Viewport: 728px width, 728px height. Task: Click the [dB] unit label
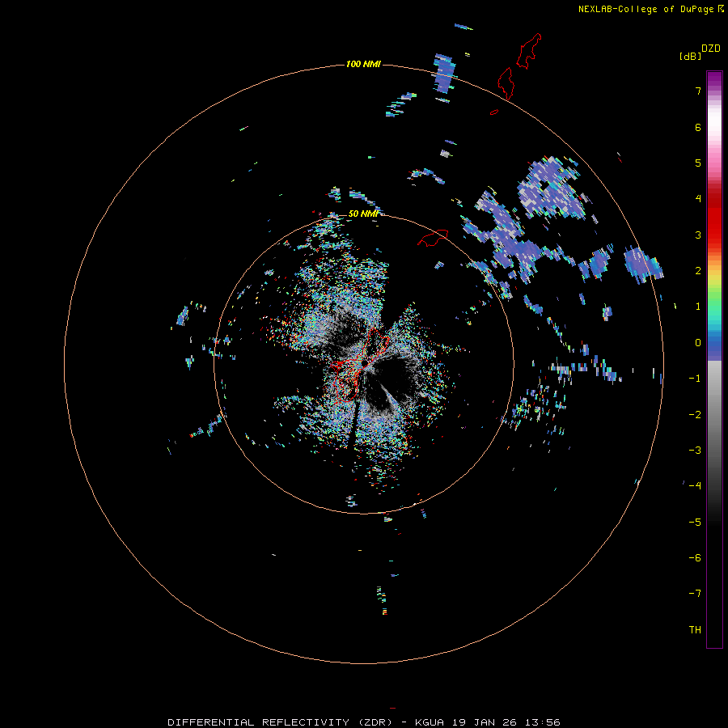tap(690, 57)
